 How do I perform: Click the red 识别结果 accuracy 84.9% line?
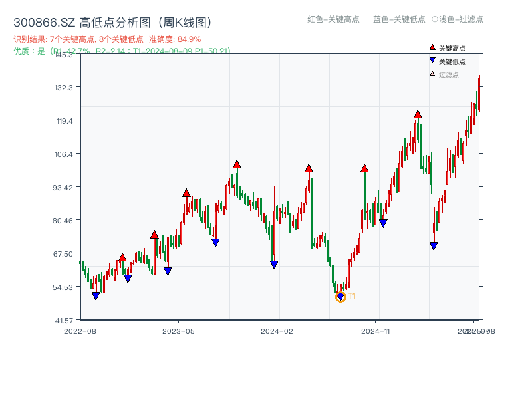(x=107, y=39)
